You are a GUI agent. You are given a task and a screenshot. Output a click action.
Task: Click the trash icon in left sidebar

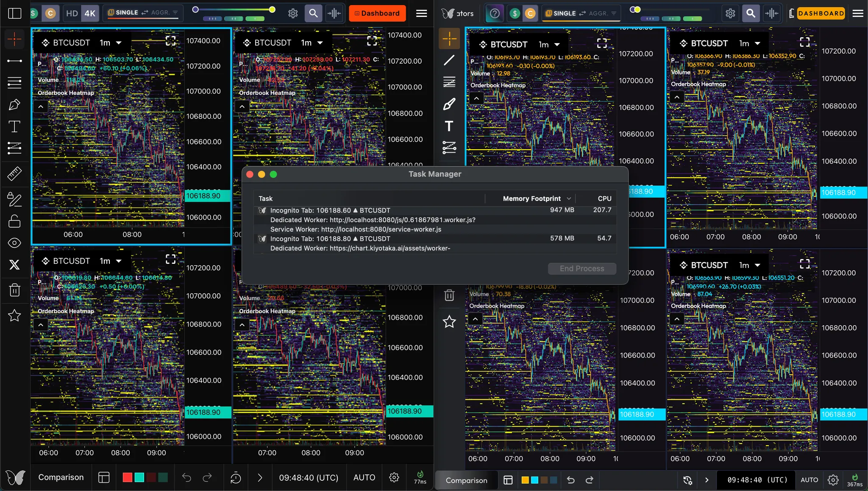point(14,290)
